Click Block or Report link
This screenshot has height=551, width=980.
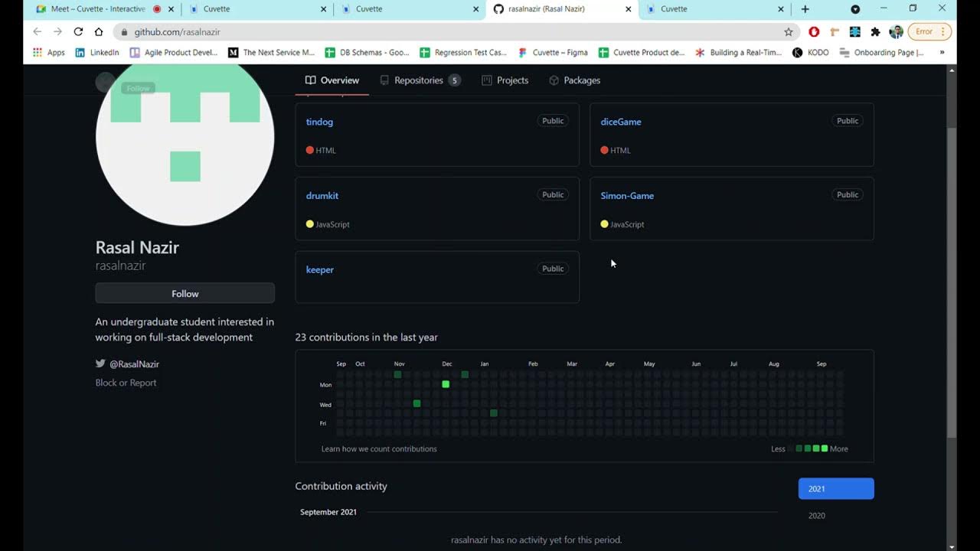(x=126, y=383)
